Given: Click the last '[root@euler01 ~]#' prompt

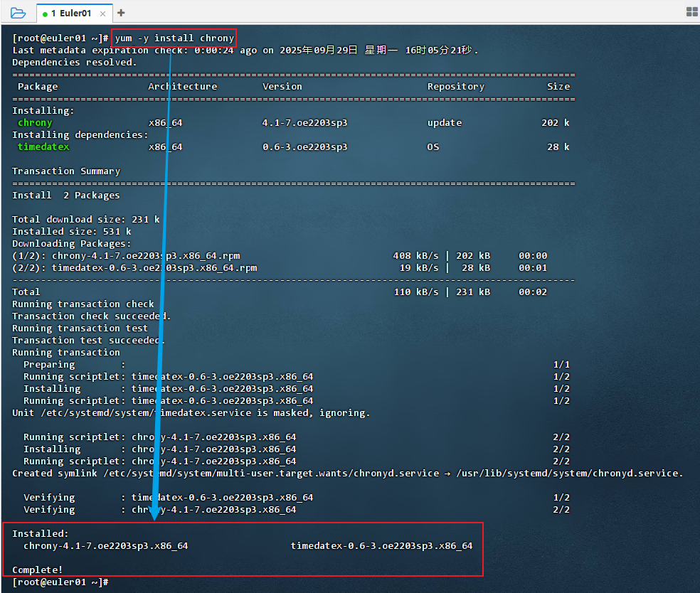Looking at the screenshot, I should click(60, 582).
